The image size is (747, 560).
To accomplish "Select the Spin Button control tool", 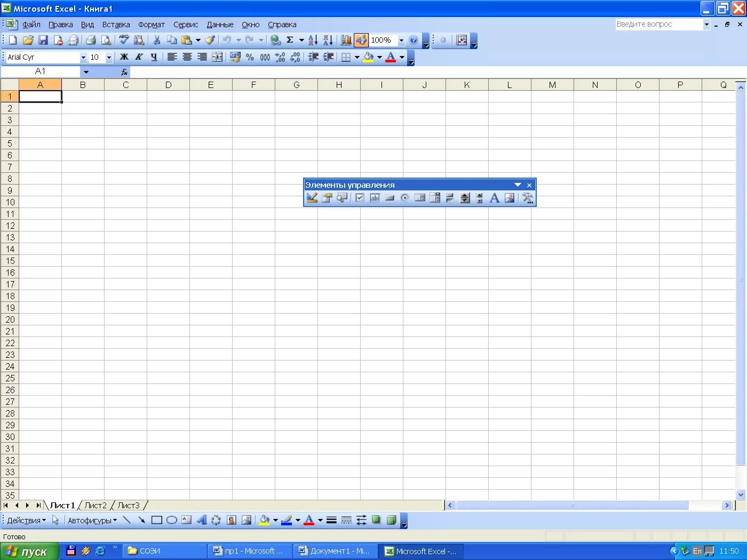I will point(465,198).
